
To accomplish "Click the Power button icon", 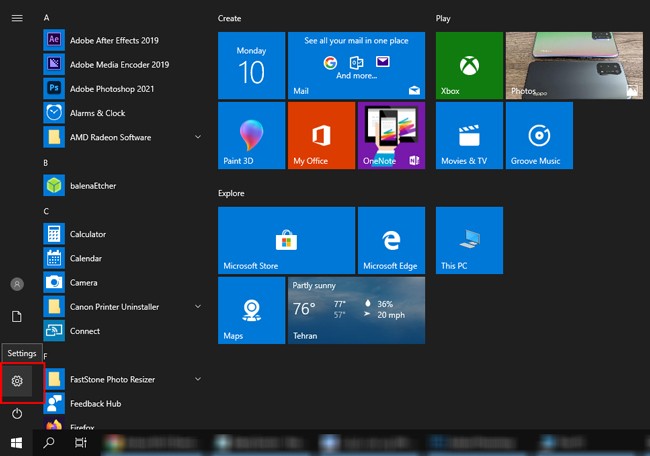I will 17,413.
